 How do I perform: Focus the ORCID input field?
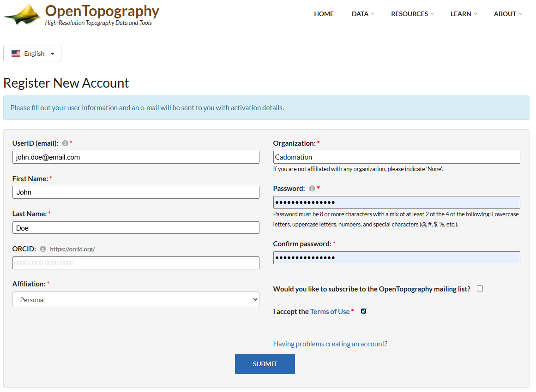[136, 263]
